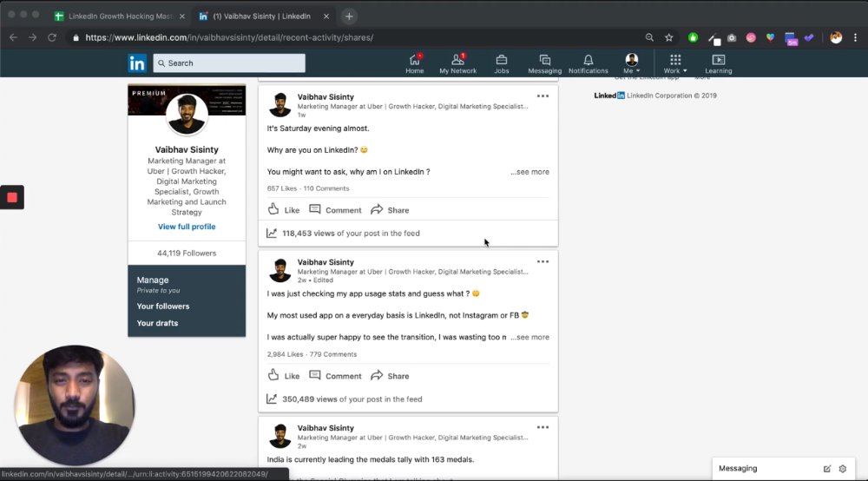Image resolution: width=868 pixels, height=481 pixels.
Task: Open Messaging settings gear
Action: (843, 469)
